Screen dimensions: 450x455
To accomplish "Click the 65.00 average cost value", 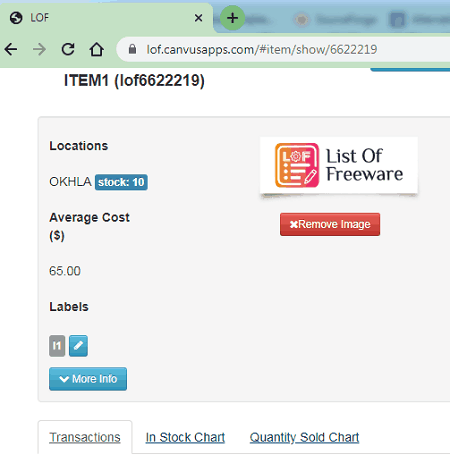I will [x=65, y=271].
